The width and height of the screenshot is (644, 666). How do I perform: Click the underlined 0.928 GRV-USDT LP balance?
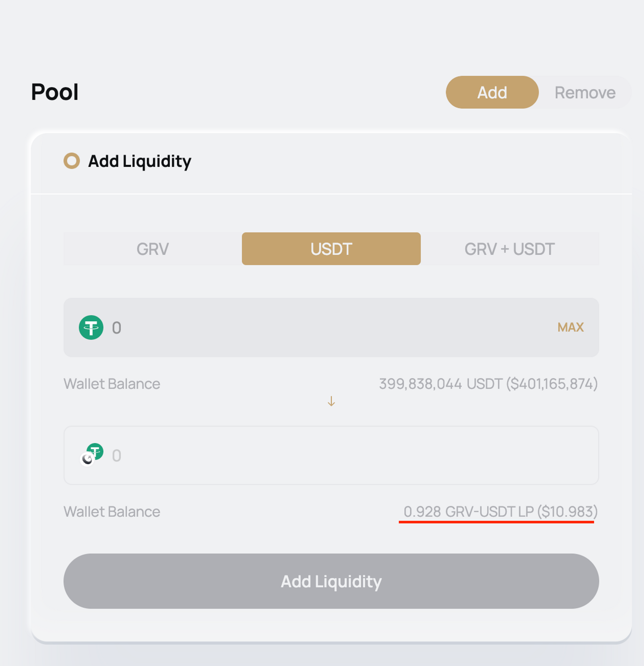pos(500,511)
